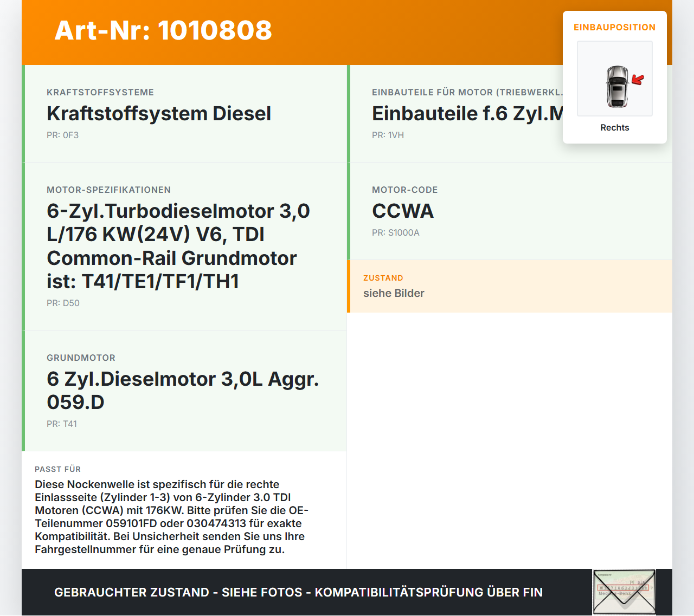Click the EINBAUPOSITION label

click(x=615, y=28)
